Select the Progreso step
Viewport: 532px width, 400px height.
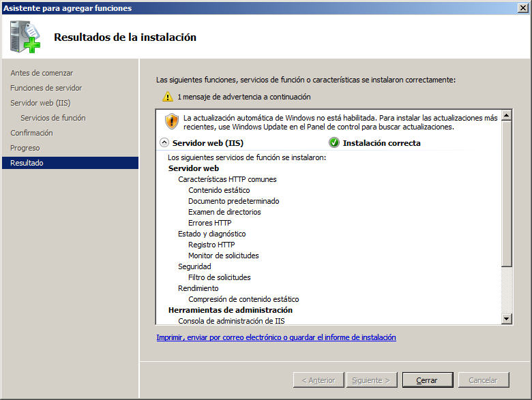(x=25, y=148)
